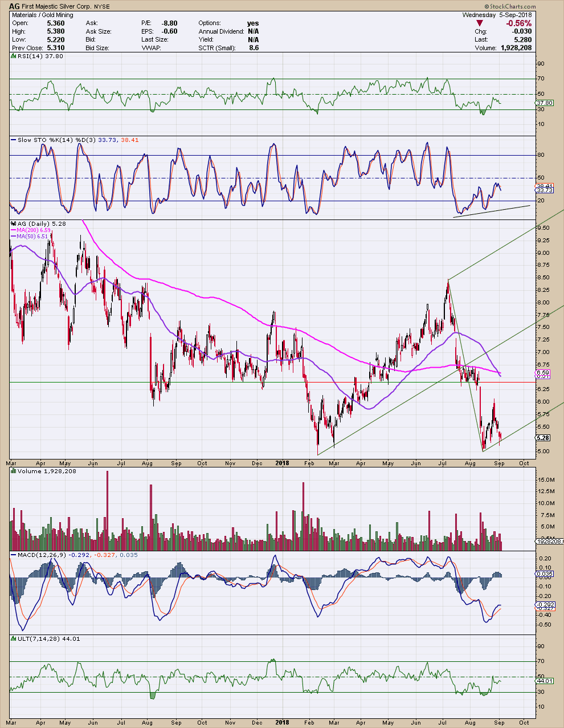The image size is (564, 728).
Task: Click the Wednesday 5-Sep-2018 date text
Action: (x=497, y=15)
